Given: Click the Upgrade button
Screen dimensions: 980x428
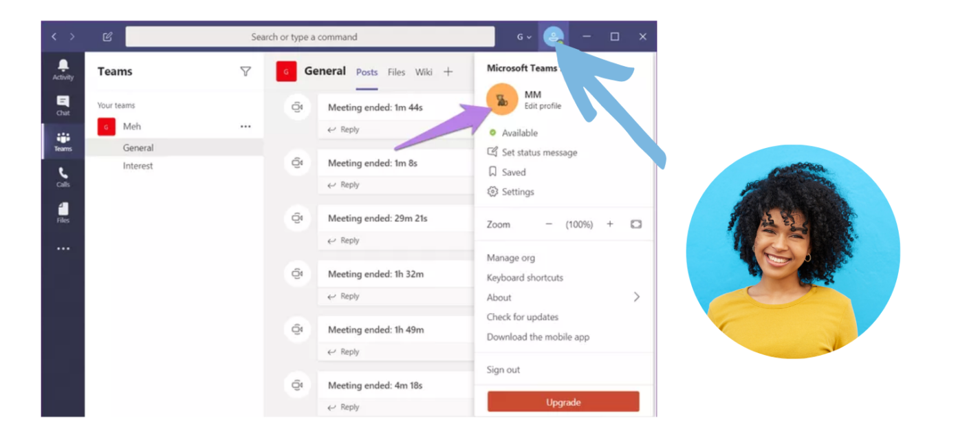Looking at the screenshot, I should (x=563, y=403).
